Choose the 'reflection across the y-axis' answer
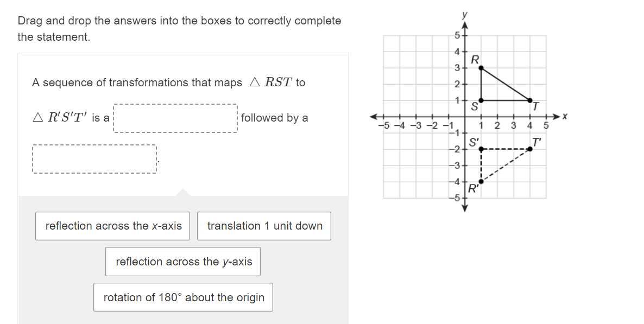The image size is (644, 324). (x=182, y=262)
